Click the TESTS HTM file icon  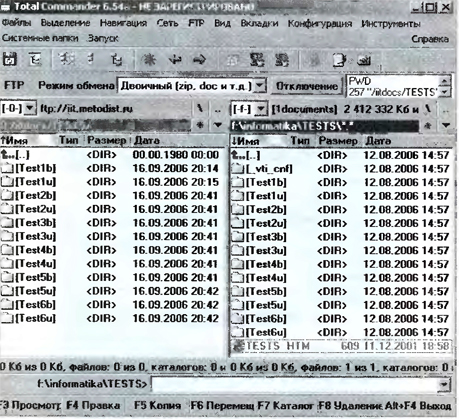[x=238, y=346]
